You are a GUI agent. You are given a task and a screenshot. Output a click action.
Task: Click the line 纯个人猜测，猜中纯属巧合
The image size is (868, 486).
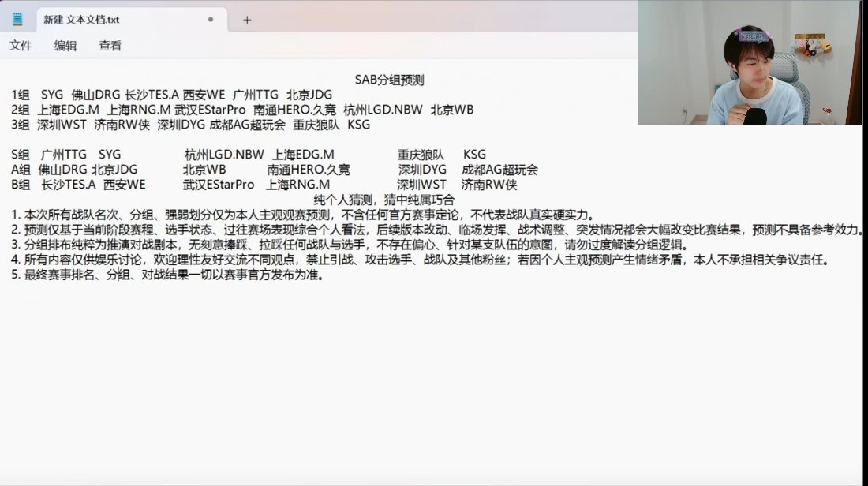point(383,200)
